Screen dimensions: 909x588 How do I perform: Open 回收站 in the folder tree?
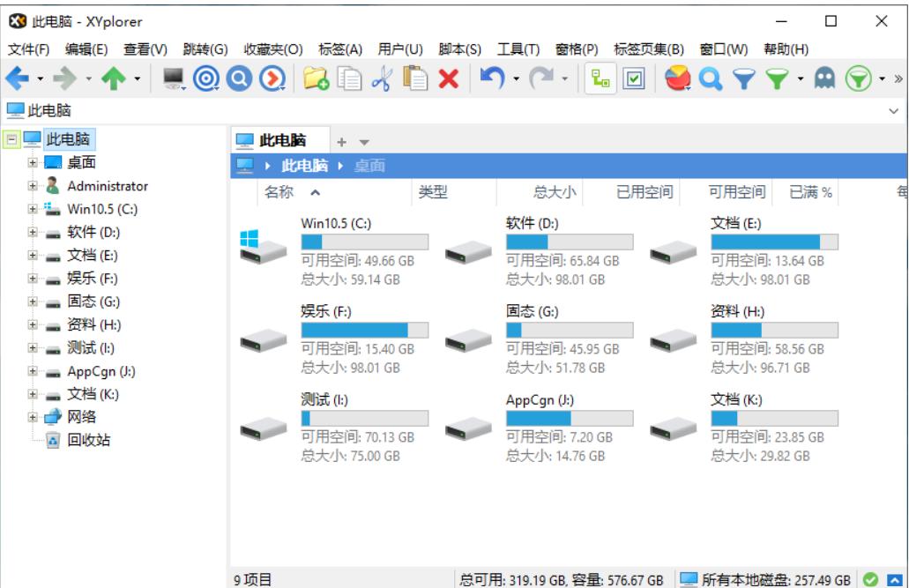pos(89,440)
